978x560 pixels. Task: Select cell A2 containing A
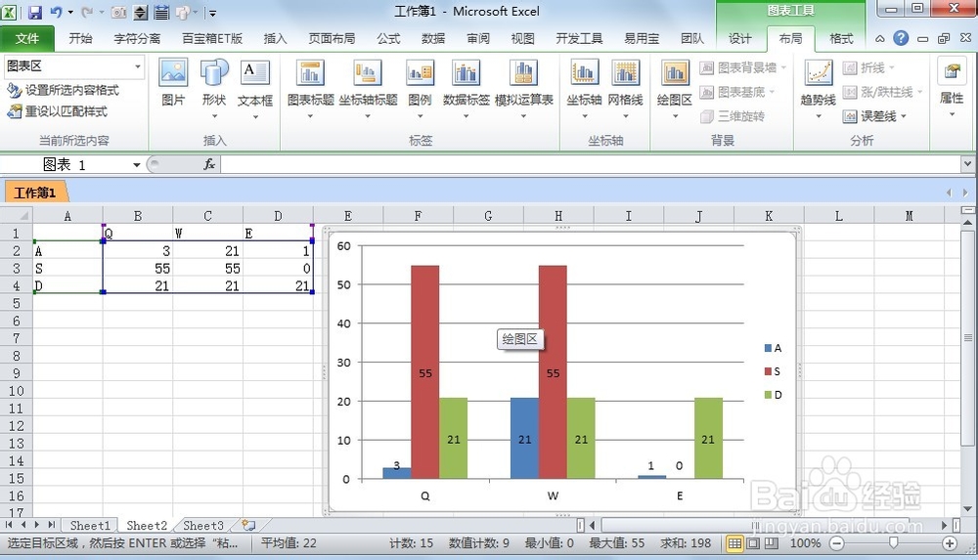(x=67, y=251)
